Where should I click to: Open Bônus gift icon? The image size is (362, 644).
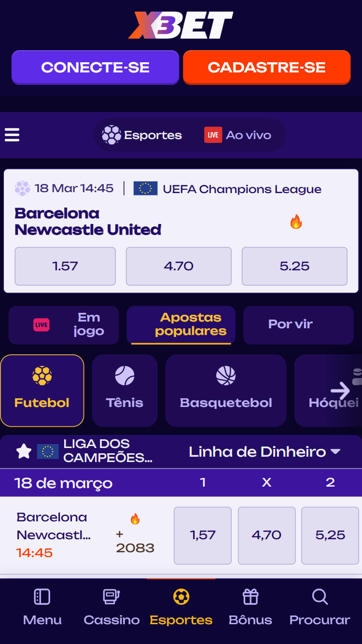(250, 607)
